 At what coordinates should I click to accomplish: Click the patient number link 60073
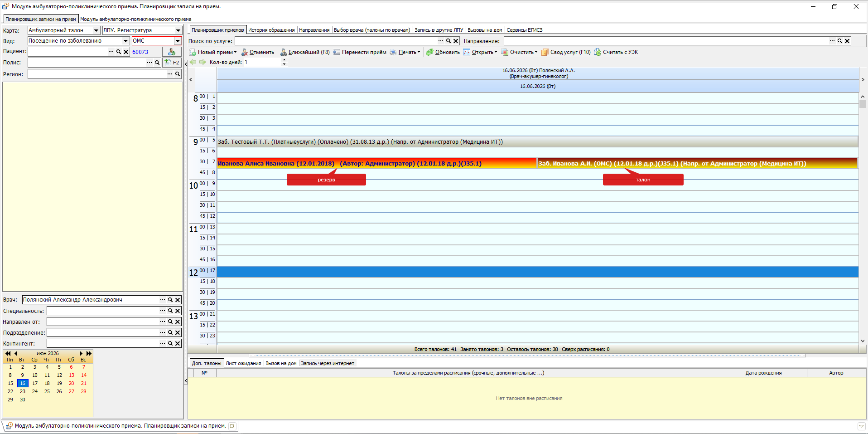click(x=140, y=52)
